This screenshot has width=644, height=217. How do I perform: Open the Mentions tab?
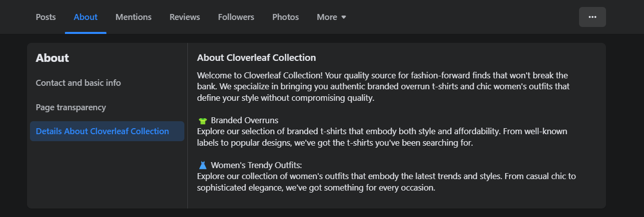pos(133,17)
